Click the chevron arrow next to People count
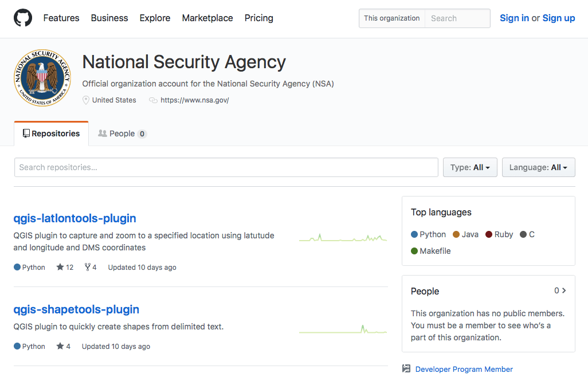 (x=564, y=290)
